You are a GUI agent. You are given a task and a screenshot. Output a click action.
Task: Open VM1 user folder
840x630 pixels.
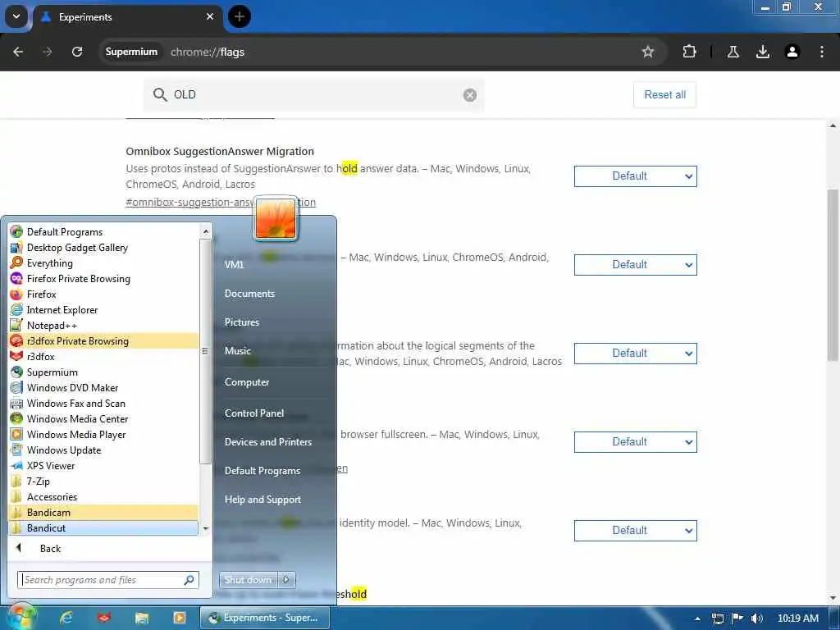coord(234,265)
